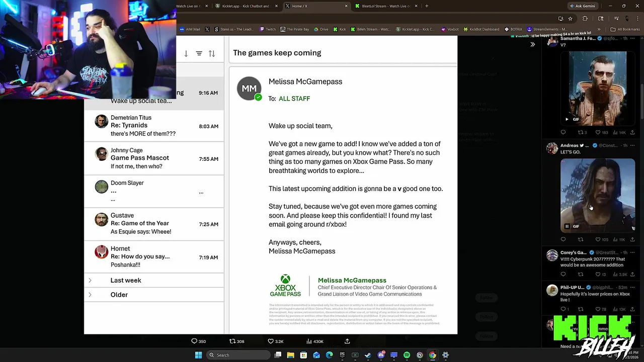Open The Pirate Bay bookmark

point(295,29)
